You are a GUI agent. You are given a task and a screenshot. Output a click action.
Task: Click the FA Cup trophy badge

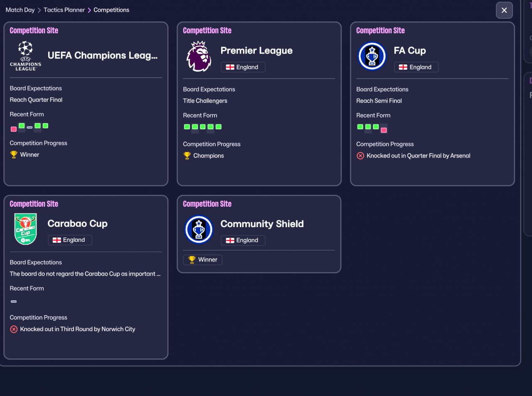(372, 56)
